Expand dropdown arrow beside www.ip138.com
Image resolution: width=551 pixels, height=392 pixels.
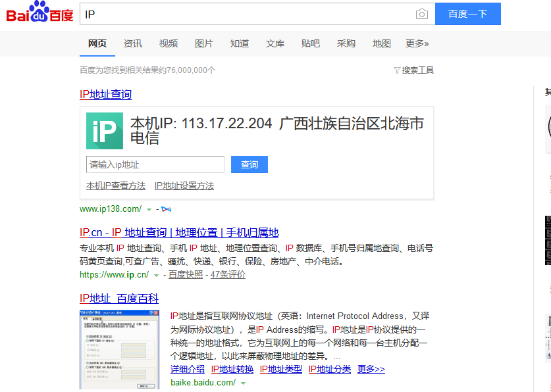tap(149, 210)
